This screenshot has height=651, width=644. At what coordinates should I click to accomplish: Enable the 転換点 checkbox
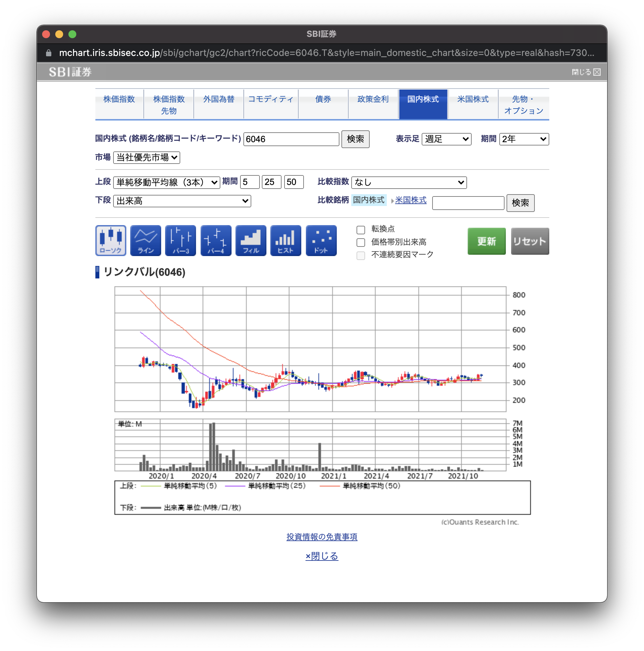[x=361, y=229]
